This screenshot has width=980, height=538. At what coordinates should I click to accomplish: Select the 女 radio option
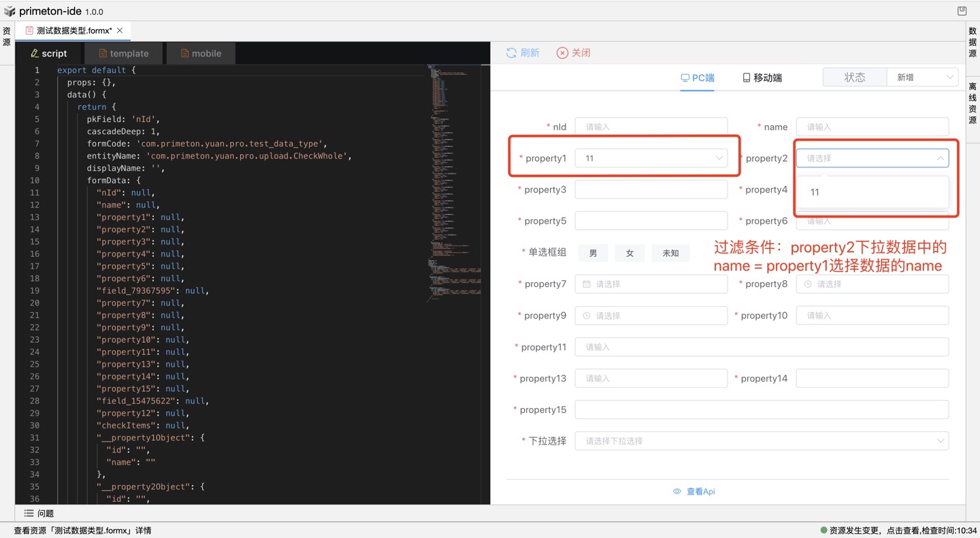(x=630, y=253)
